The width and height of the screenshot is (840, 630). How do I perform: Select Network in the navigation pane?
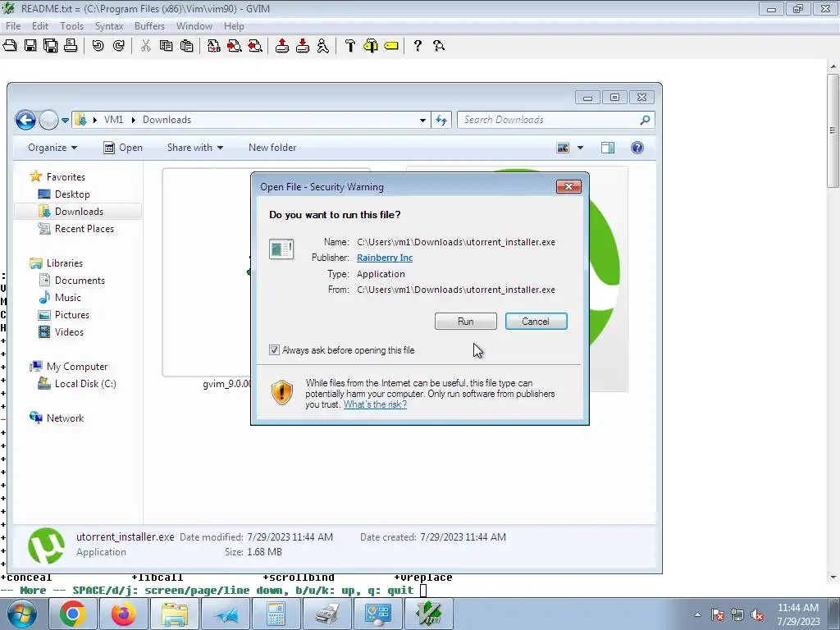coord(65,418)
